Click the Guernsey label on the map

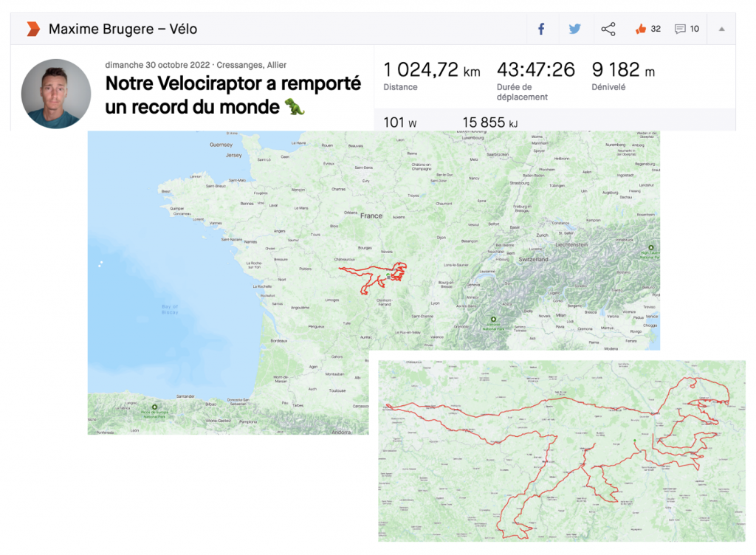[x=221, y=145]
